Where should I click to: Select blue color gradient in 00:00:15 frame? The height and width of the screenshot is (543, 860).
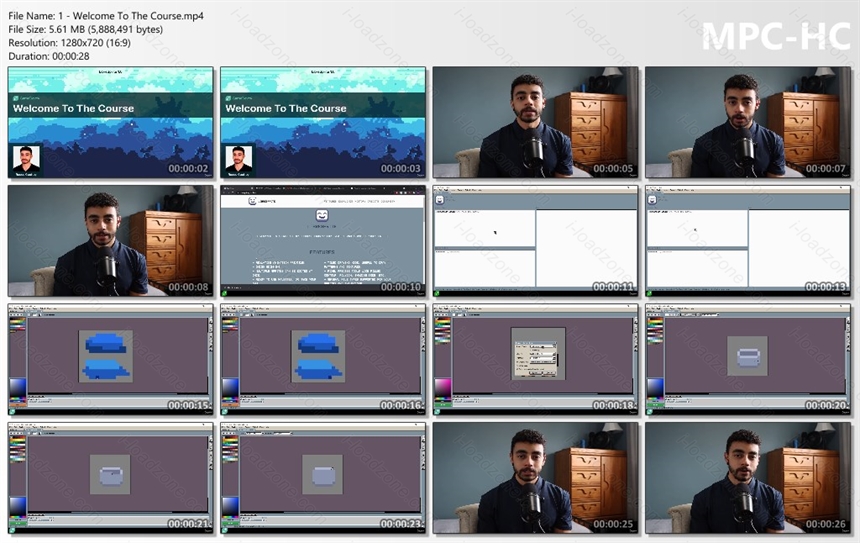tap(18, 387)
